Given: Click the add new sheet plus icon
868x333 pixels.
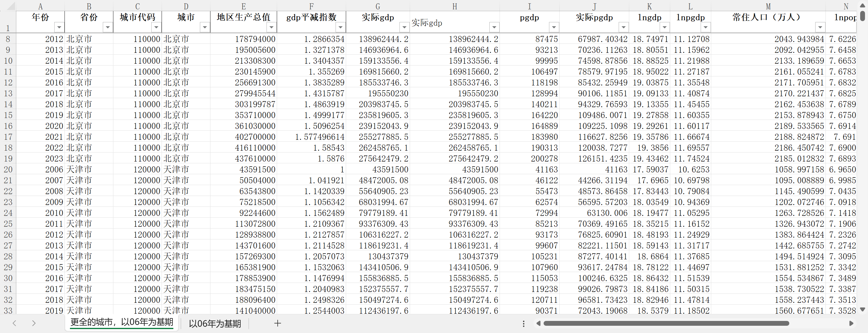Looking at the screenshot, I should [x=277, y=323].
